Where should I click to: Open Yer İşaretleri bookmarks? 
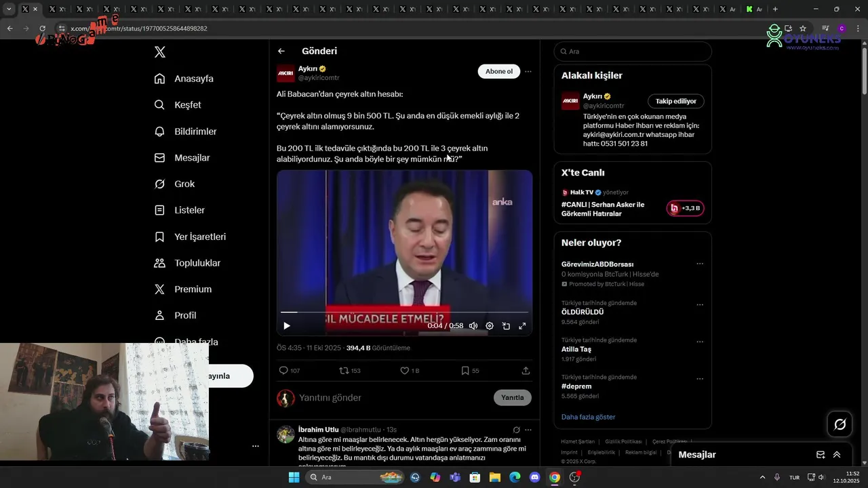coord(190,237)
